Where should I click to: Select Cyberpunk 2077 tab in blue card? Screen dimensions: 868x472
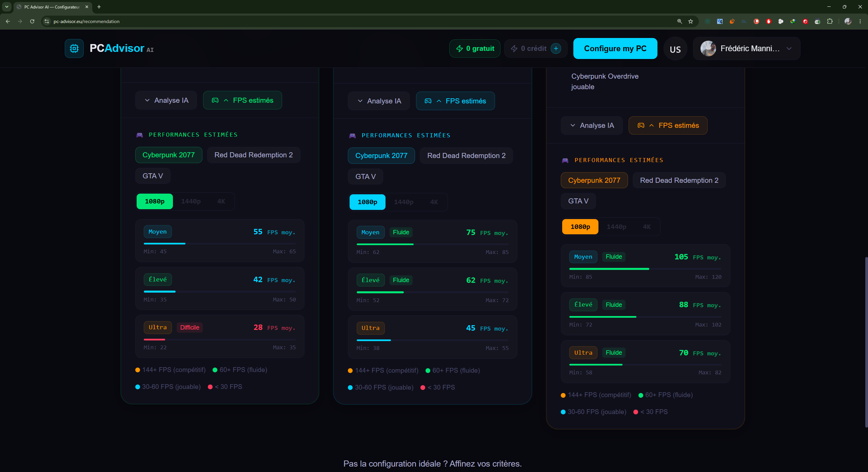381,156
